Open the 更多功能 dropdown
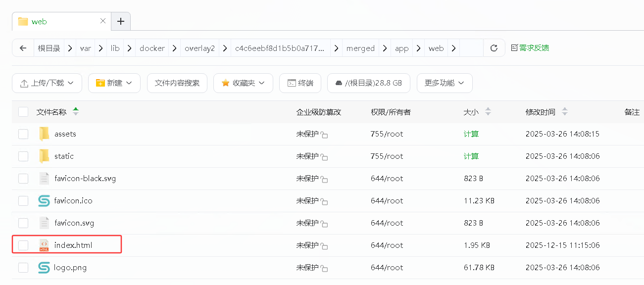Screen dimensions: 644x285 click(444, 83)
